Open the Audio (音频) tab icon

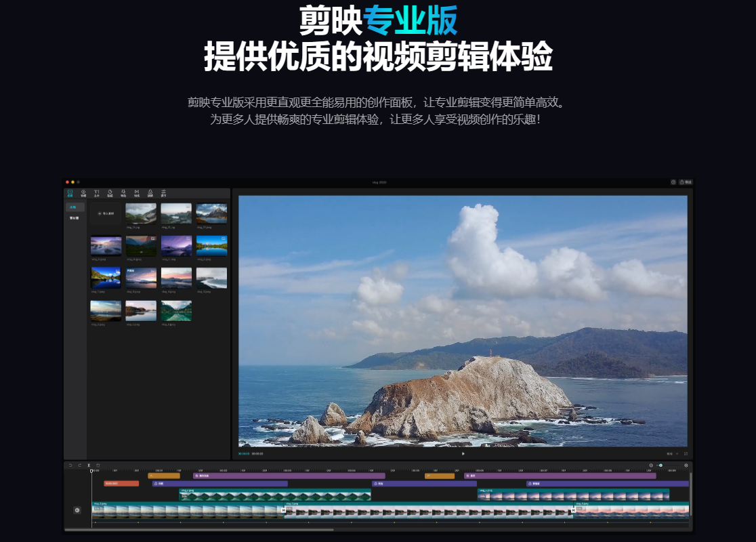[83, 193]
